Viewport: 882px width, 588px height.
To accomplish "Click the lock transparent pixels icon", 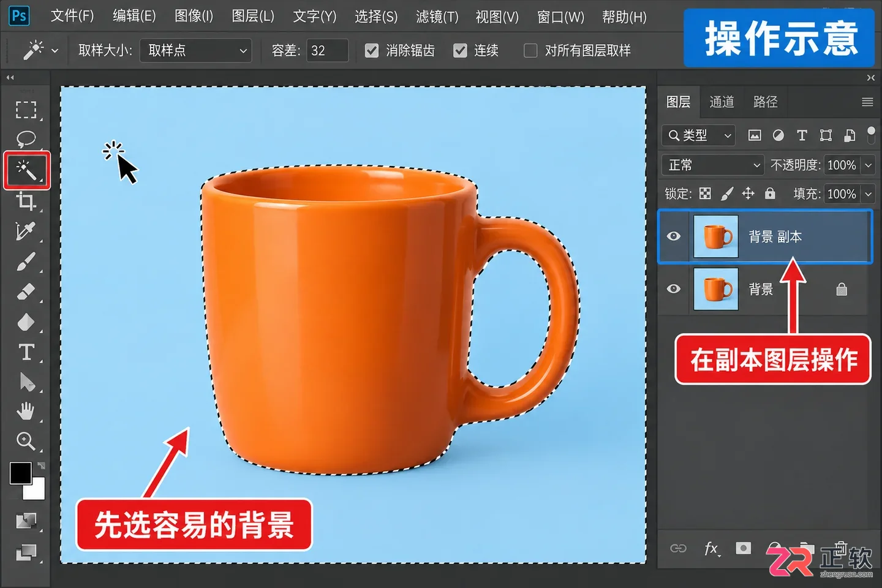I will [x=706, y=194].
